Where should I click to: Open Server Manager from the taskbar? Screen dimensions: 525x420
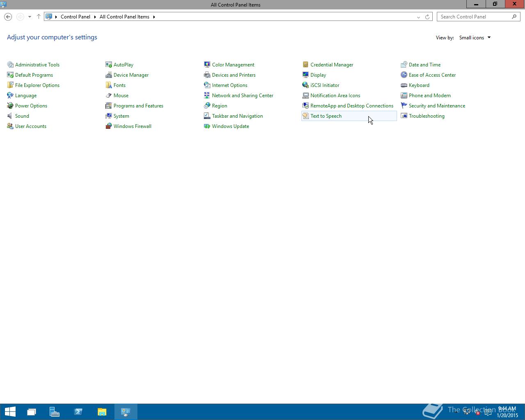(55, 412)
